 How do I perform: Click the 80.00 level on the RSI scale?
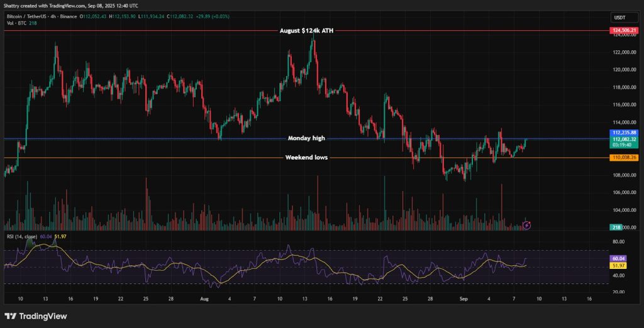point(618,241)
